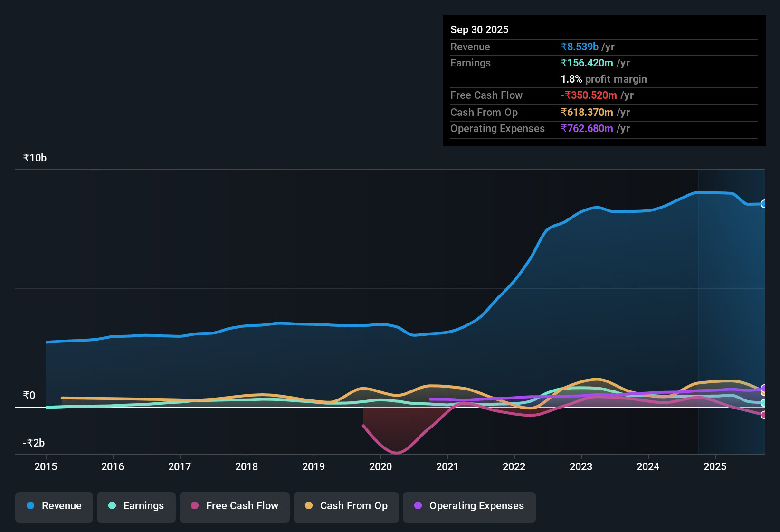This screenshot has height=532, width=780.
Task: Toggle the Earnings series visibility
Action: 136,506
